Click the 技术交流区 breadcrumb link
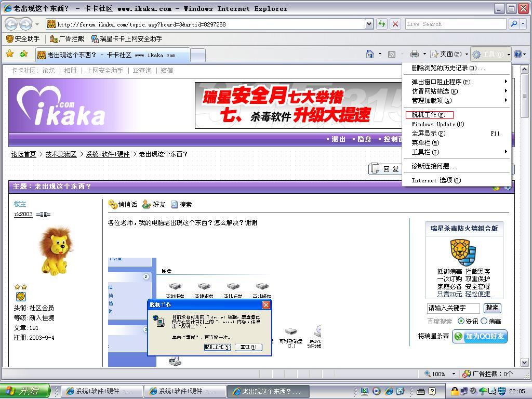The image size is (532, 399). click(61, 154)
